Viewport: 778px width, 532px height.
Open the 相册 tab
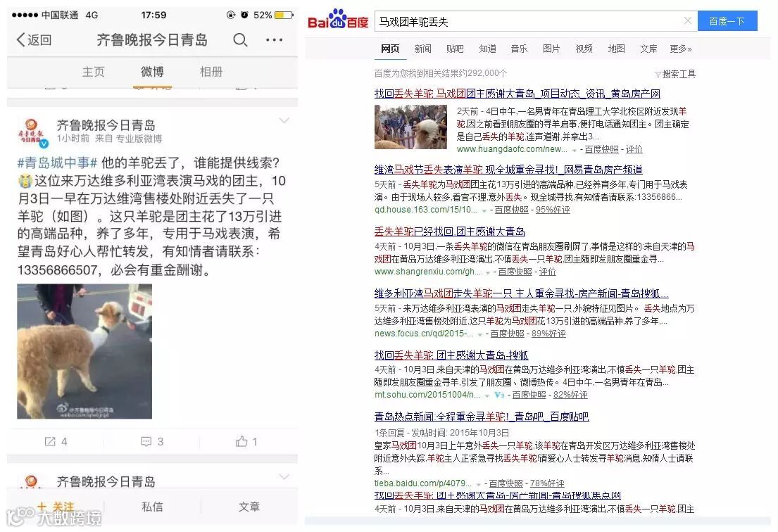(211, 72)
